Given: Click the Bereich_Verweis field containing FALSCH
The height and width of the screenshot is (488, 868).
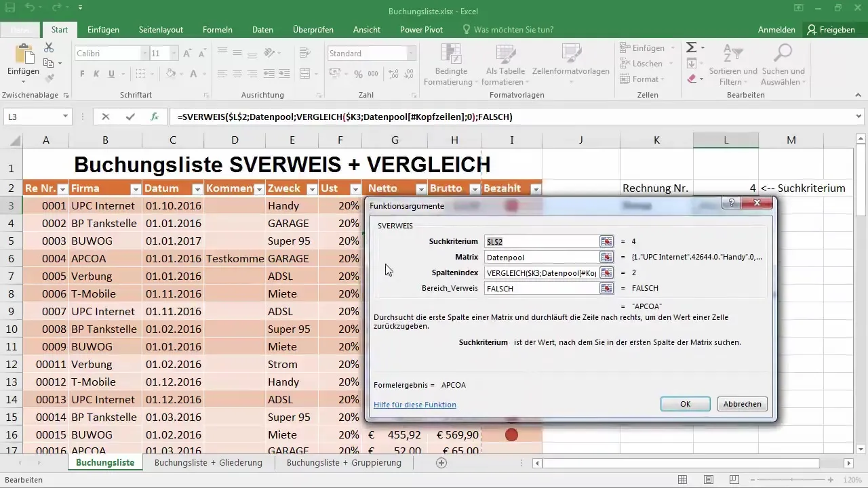Looking at the screenshot, I should pos(541,288).
